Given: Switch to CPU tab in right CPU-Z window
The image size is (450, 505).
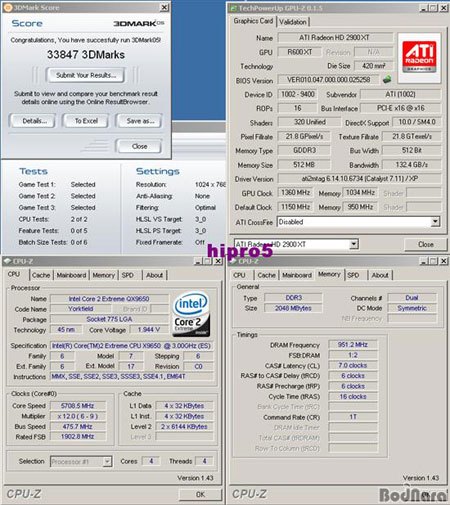Looking at the screenshot, I should (x=239, y=275).
